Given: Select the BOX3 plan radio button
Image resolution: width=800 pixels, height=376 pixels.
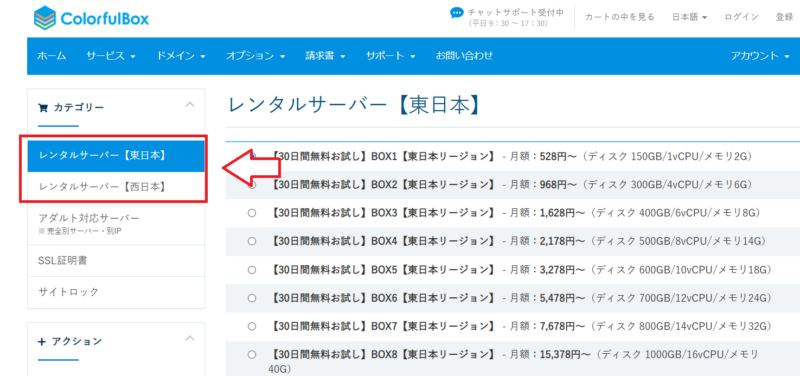Looking at the screenshot, I should click(x=252, y=213).
